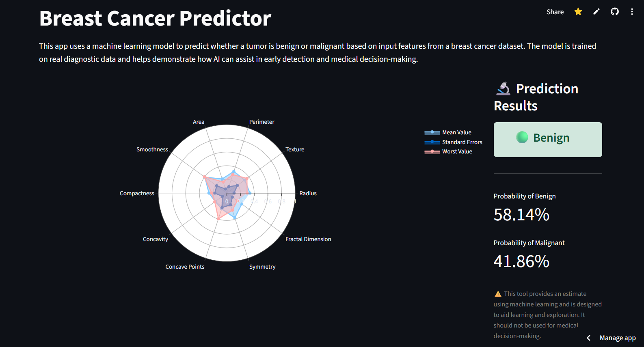Click Manage app at the bottom right

(x=618, y=337)
